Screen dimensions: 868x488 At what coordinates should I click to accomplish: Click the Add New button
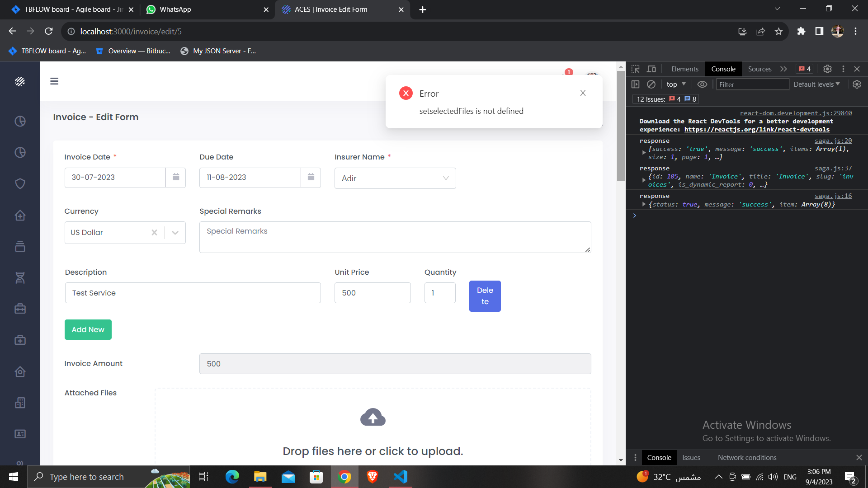click(88, 329)
